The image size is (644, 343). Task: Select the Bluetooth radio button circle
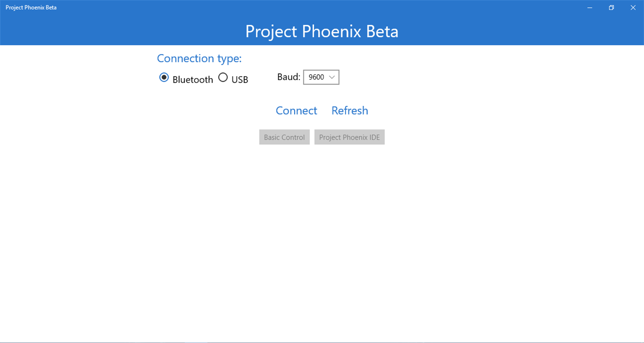[164, 78]
